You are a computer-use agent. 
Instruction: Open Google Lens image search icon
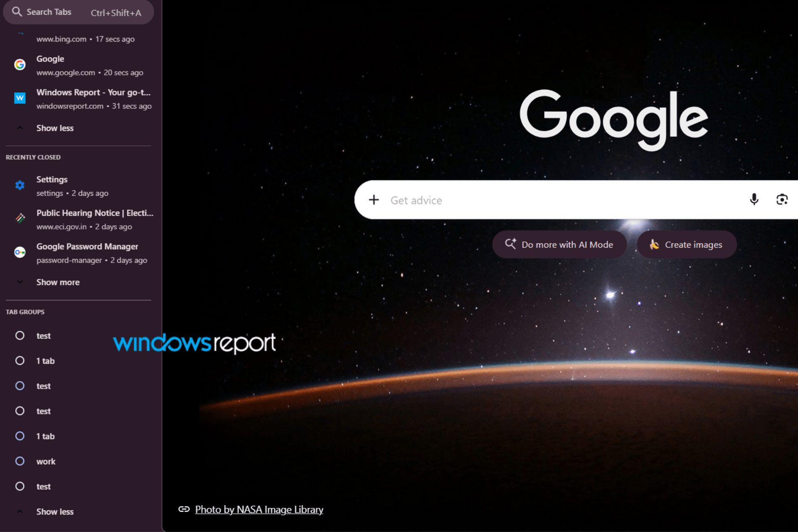782,200
